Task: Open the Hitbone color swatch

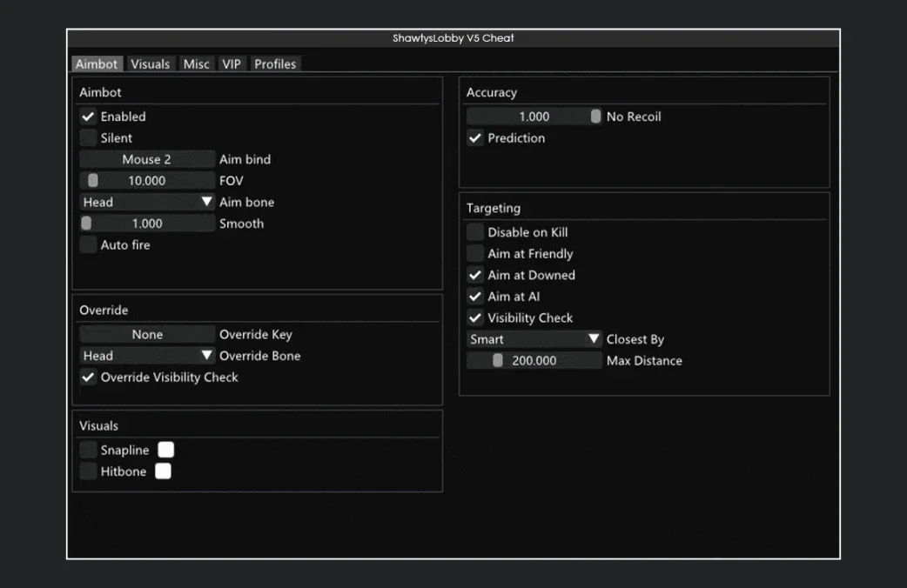Action: click(x=163, y=471)
